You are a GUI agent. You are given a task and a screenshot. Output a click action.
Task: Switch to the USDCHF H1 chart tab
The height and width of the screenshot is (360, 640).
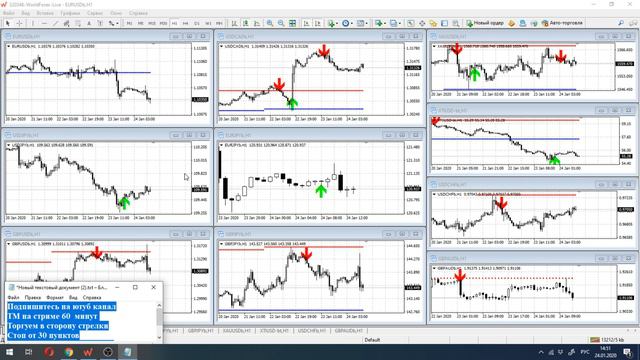(x=312, y=331)
